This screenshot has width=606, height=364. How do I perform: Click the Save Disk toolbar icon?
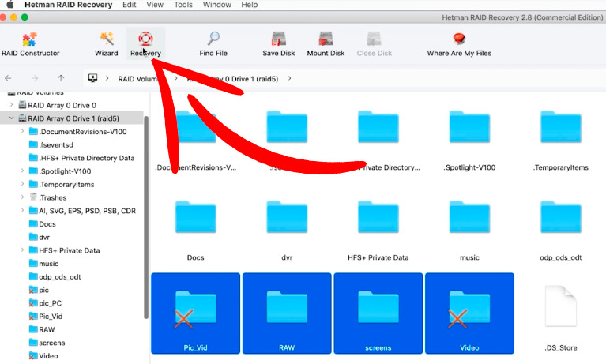(279, 44)
